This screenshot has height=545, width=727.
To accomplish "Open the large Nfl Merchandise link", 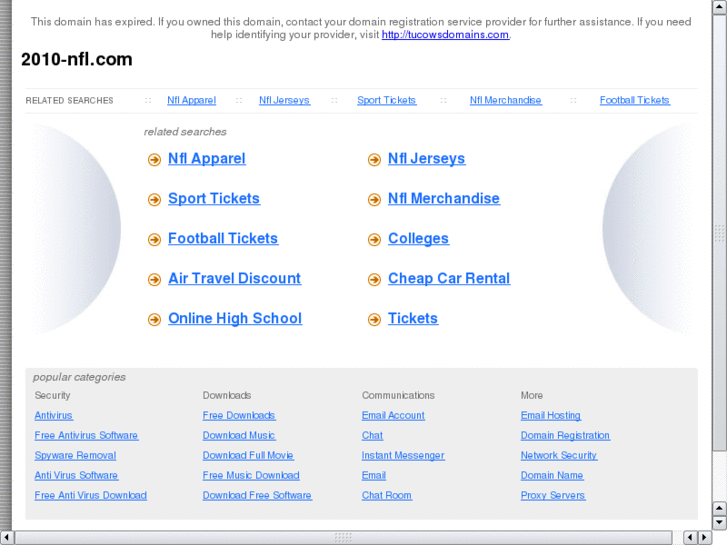I will click(444, 199).
